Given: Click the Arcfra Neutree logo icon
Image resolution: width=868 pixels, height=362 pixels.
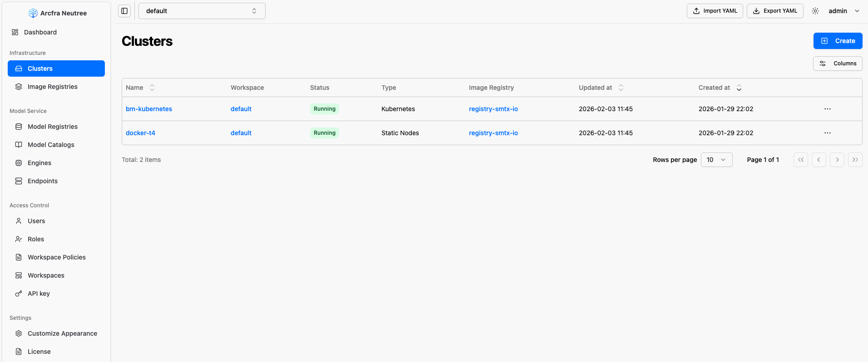Looking at the screenshot, I should click(x=33, y=13).
